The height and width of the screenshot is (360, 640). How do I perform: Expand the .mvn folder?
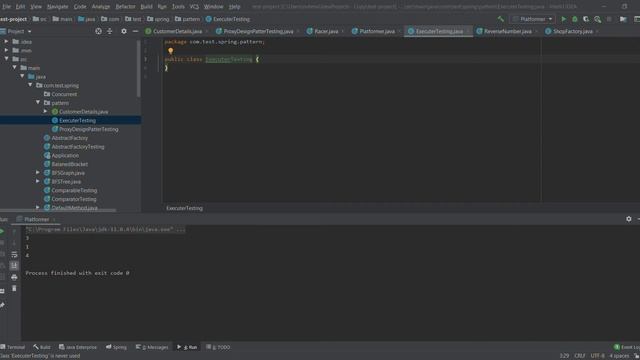coord(6,50)
